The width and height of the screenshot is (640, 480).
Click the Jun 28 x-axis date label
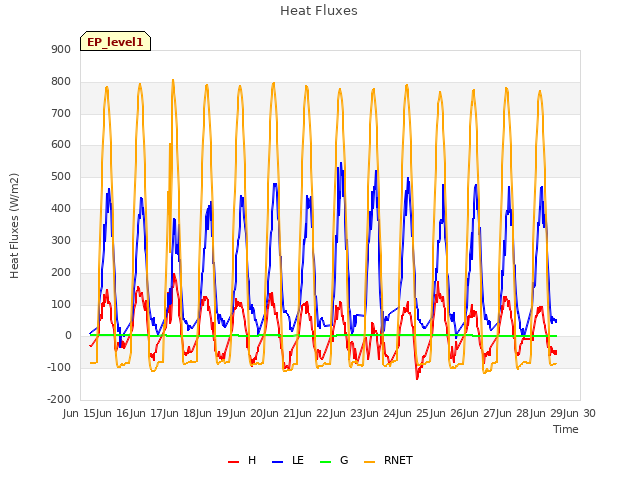point(510,413)
